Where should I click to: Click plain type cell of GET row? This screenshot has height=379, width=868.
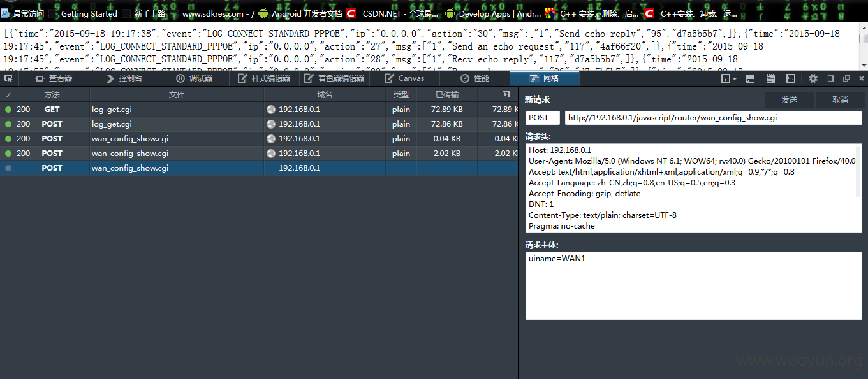pos(401,110)
